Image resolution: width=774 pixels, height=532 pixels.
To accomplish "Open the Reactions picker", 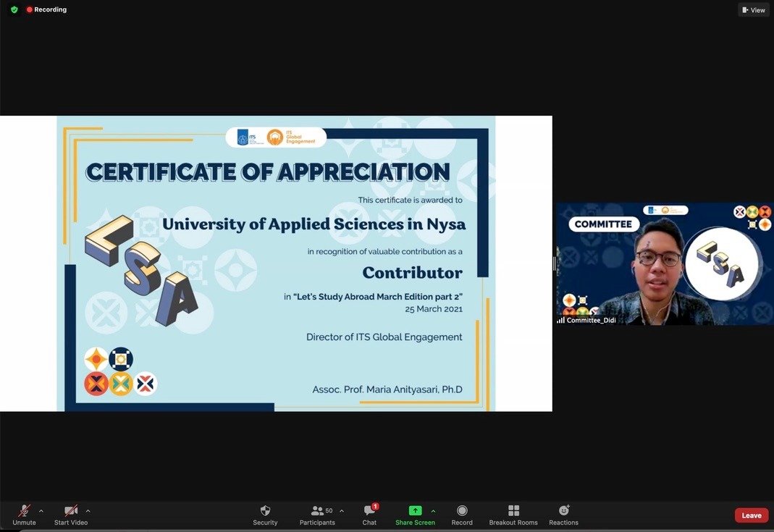I will pyautogui.click(x=563, y=515).
